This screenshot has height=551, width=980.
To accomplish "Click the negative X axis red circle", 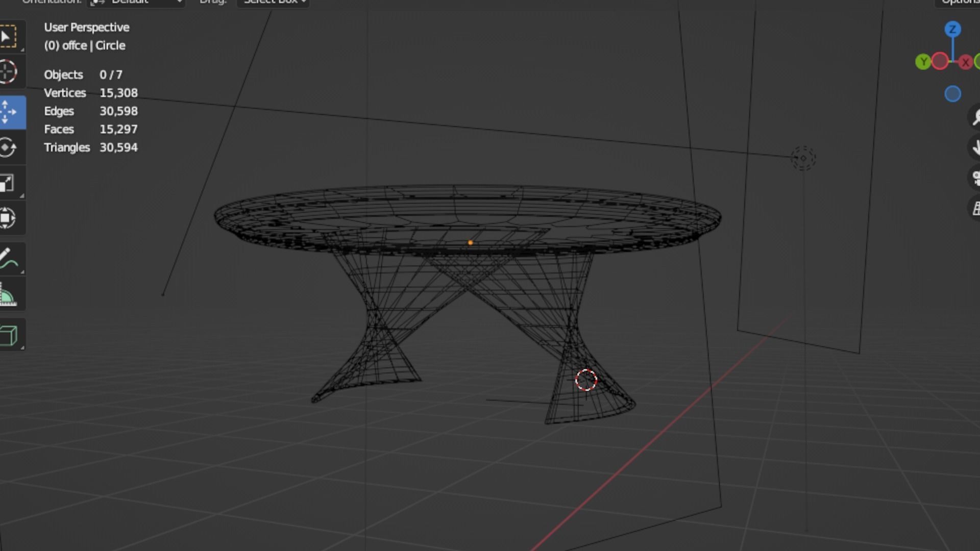I will [940, 61].
